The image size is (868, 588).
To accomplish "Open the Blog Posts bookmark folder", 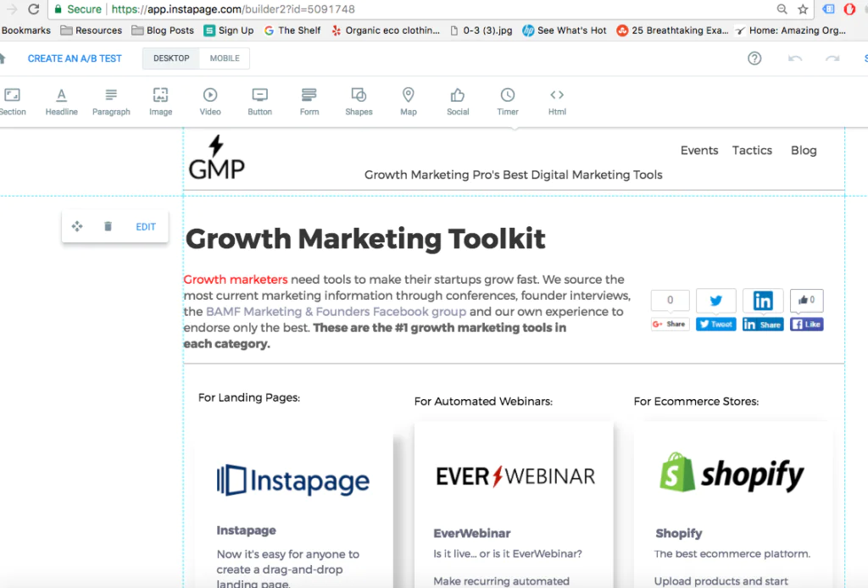I will pyautogui.click(x=163, y=31).
